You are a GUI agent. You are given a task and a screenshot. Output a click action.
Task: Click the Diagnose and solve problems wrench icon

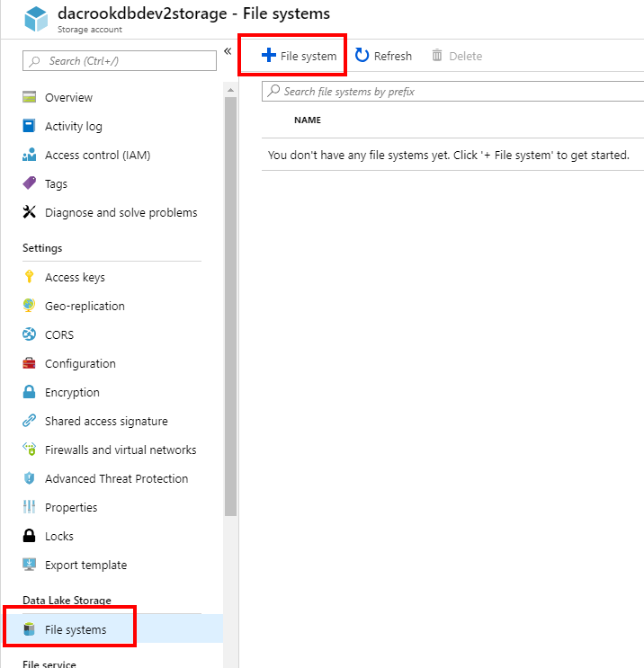pos(29,212)
